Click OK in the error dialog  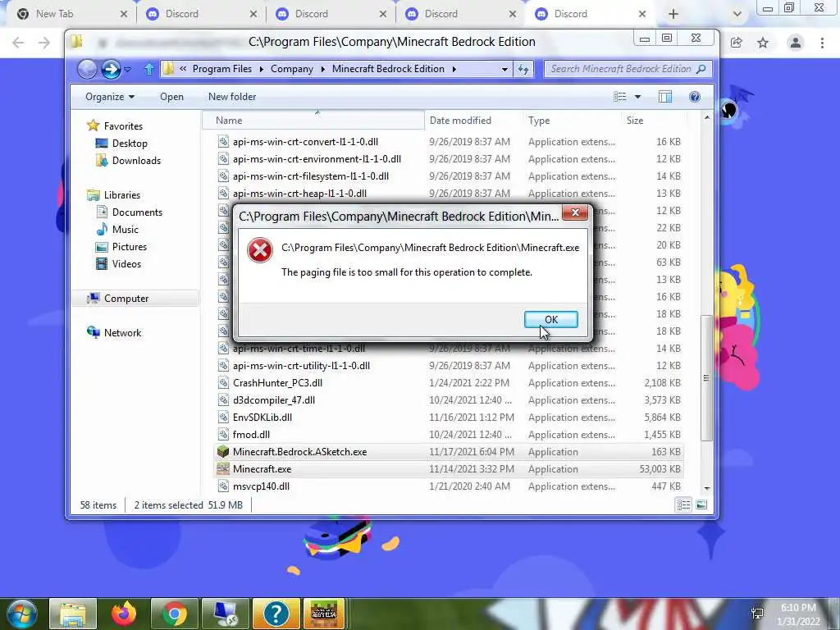point(550,319)
